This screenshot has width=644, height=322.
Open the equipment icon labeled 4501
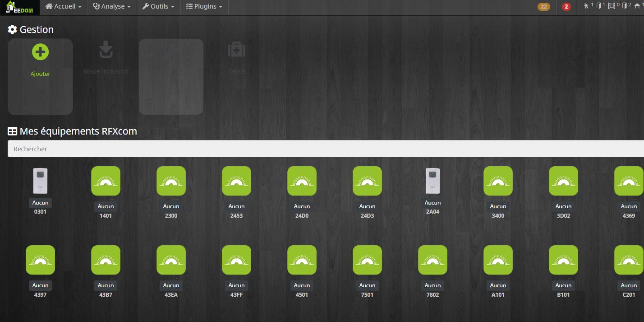click(302, 260)
